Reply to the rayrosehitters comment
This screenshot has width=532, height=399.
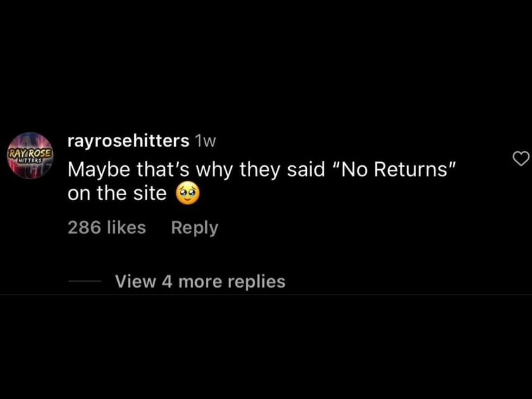(x=194, y=228)
